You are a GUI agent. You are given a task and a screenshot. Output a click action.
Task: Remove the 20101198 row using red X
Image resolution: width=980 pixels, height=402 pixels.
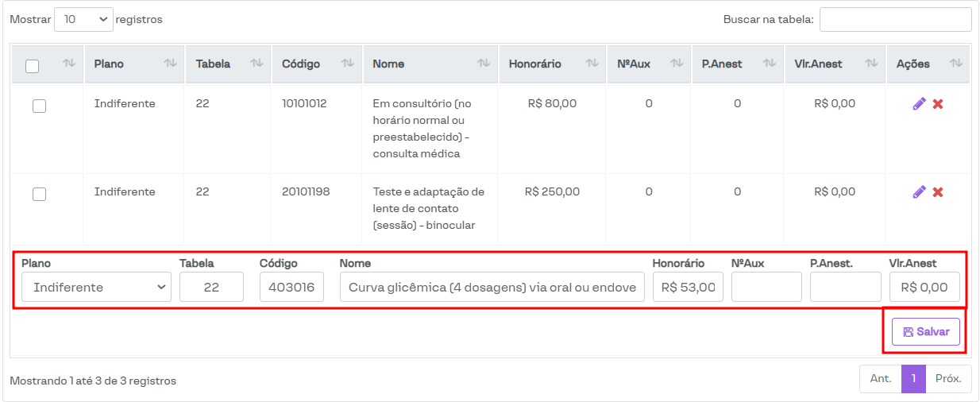tap(938, 192)
